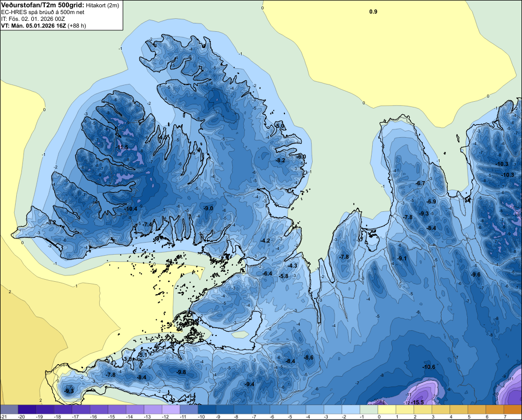Click the legend tick label -17
Screen dimensions: 522x420
coord(76,417)
